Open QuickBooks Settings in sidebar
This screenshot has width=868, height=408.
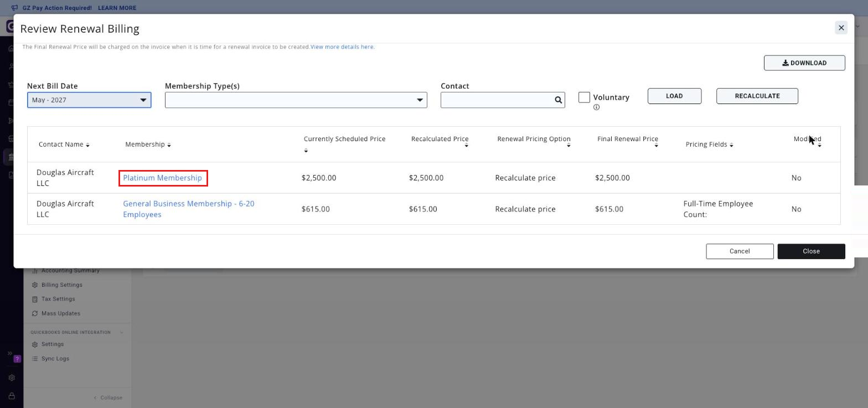tap(53, 344)
